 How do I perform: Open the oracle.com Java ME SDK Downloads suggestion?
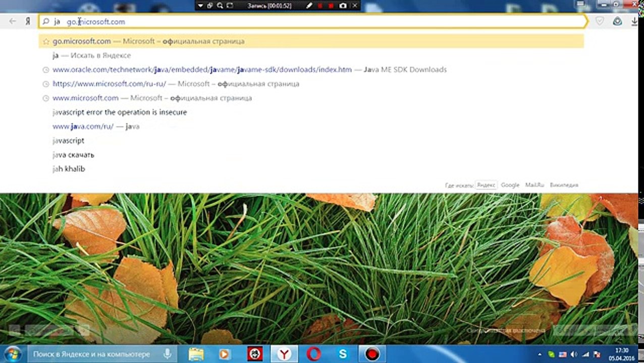tap(249, 70)
